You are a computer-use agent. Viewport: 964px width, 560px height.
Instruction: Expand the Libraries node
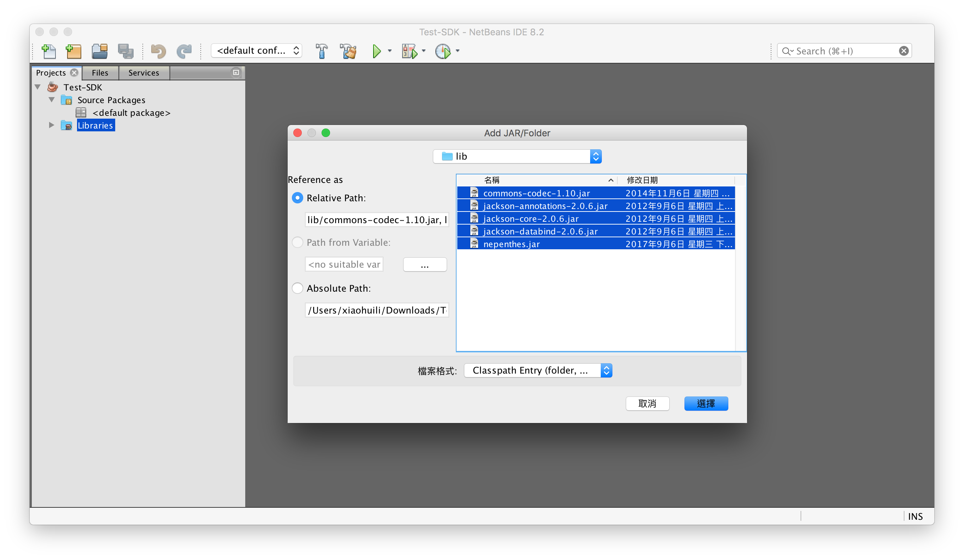51,125
